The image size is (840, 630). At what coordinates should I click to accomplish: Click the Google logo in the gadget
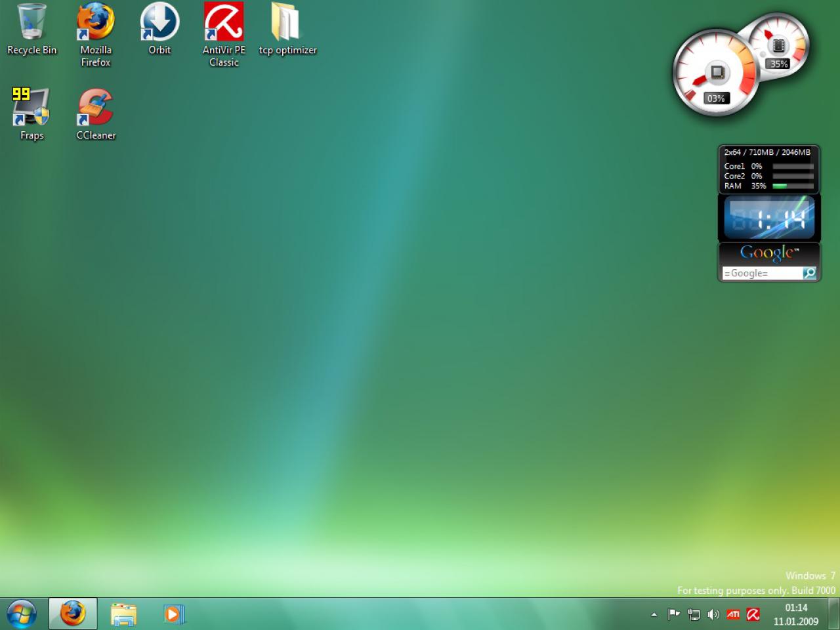click(768, 253)
